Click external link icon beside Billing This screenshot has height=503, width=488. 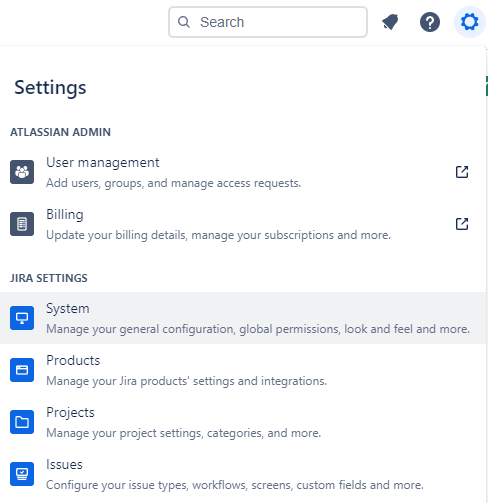(462, 224)
